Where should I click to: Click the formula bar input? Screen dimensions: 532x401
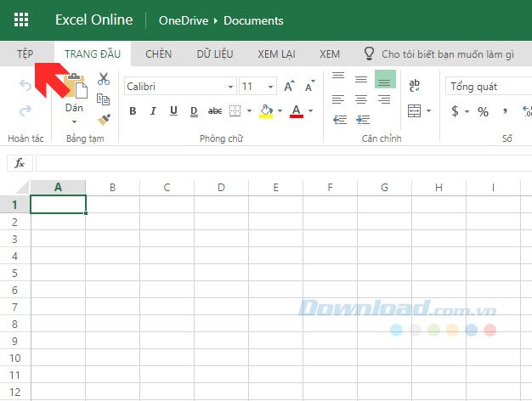pos(284,163)
